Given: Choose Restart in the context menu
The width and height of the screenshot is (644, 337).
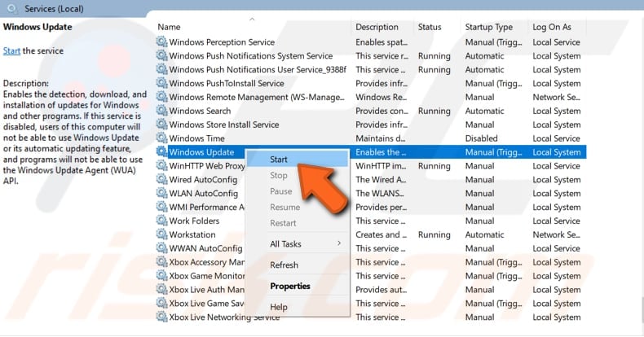Looking at the screenshot, I should click(298, 223).
